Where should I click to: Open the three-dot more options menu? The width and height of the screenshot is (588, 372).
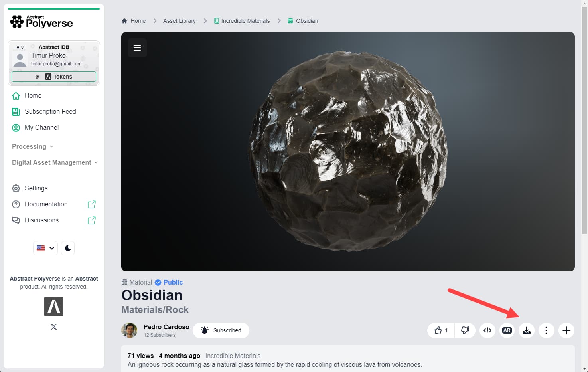point(546,330)
